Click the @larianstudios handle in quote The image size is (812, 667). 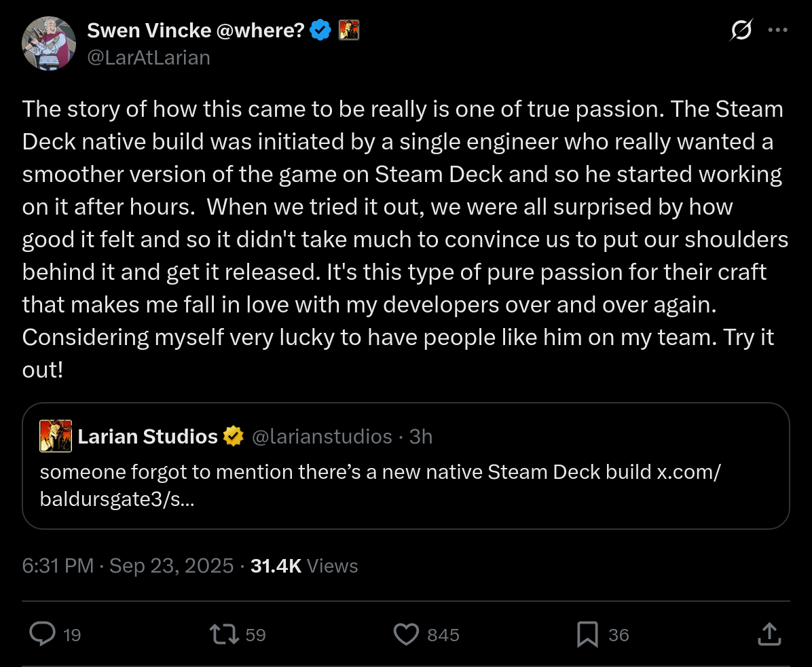(x=322, y=436)
